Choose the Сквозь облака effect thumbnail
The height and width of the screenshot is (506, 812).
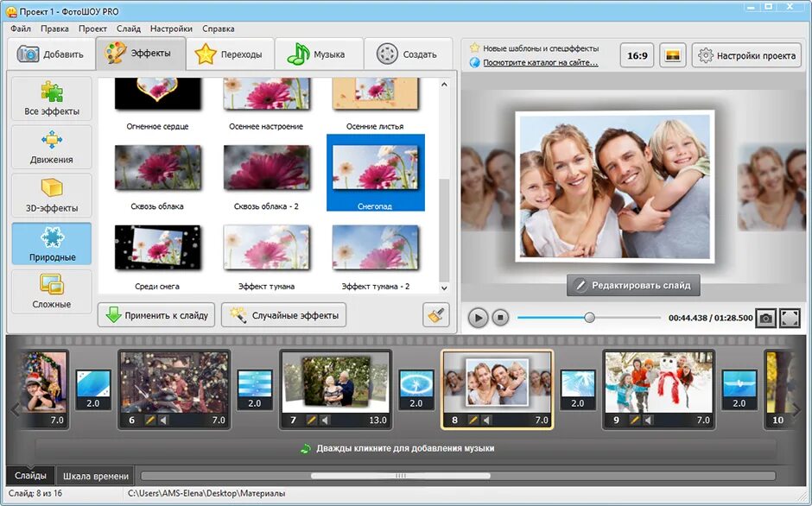[157, 168]
